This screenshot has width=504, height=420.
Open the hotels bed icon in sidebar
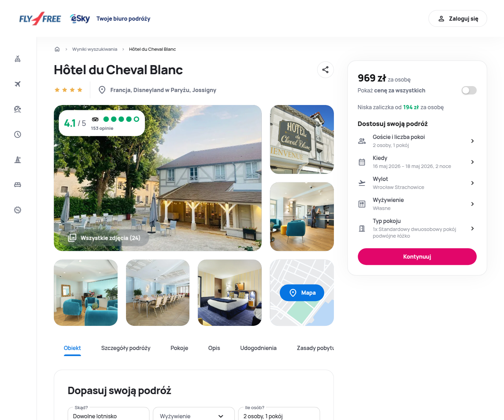17,185
